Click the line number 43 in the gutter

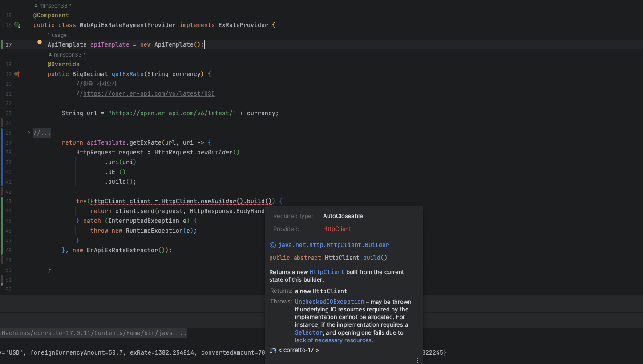(x=9, y=202)
